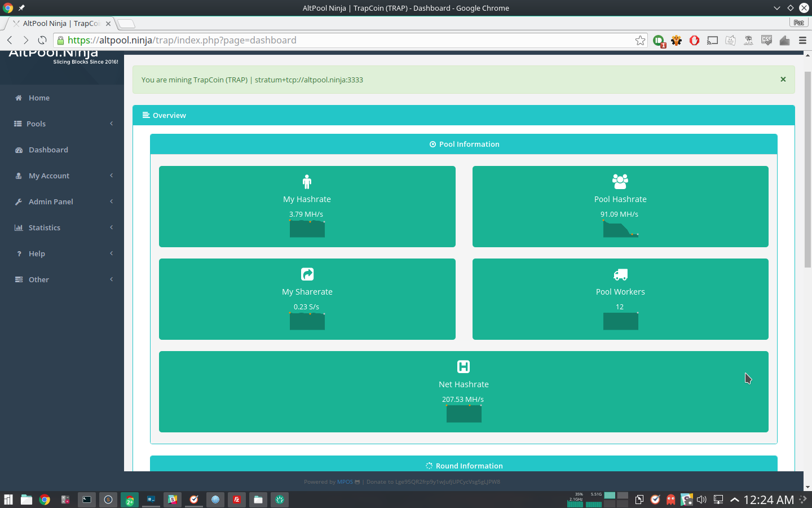Dismiss the TrapCoin mining notice

[x=783, y=79]
